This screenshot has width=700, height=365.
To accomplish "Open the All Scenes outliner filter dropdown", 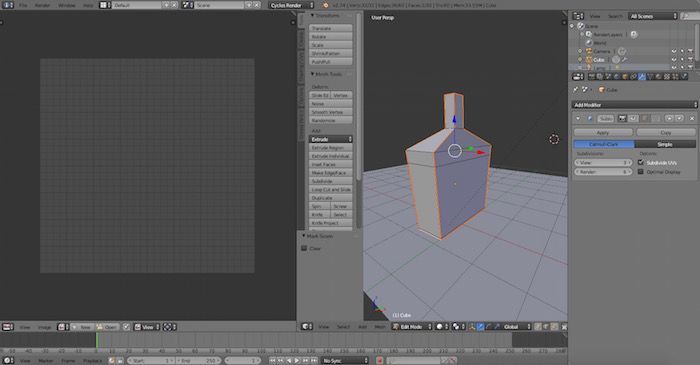I will coord(653,16).
